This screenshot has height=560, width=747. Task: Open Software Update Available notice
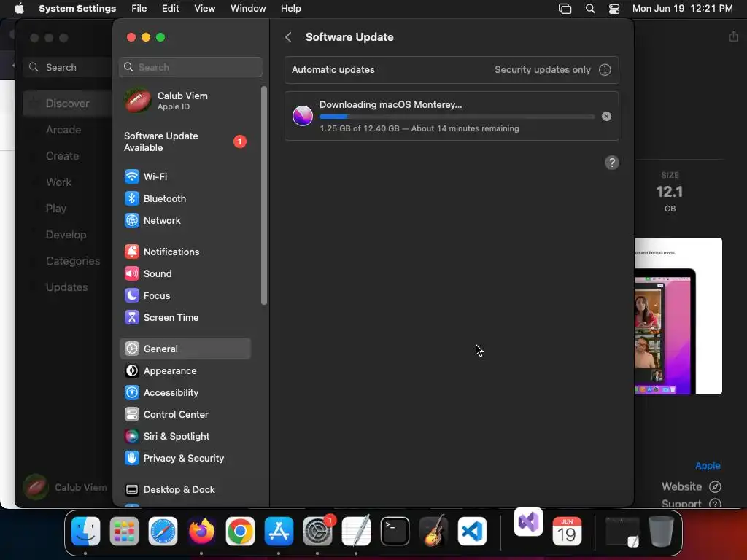pos(185,142)
